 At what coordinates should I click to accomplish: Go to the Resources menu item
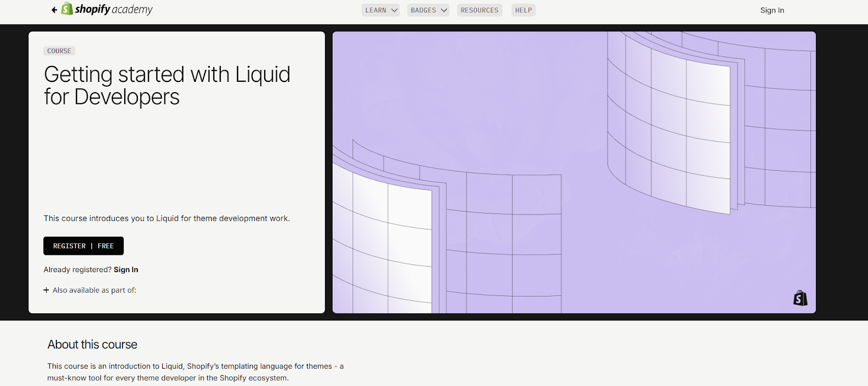coord(480,10)
